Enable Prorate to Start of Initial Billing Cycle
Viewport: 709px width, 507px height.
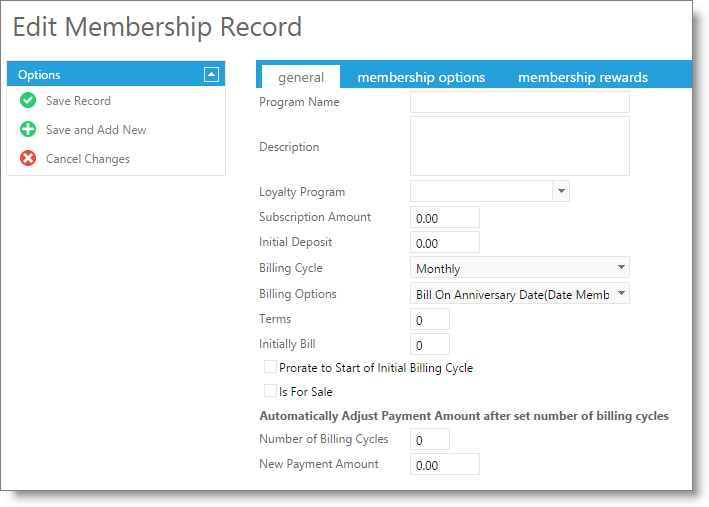[270, 367]
